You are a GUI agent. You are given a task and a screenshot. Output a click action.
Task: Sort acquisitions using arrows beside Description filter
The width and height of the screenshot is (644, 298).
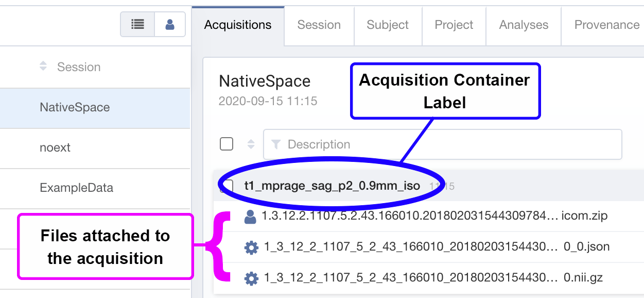(251, 144)
